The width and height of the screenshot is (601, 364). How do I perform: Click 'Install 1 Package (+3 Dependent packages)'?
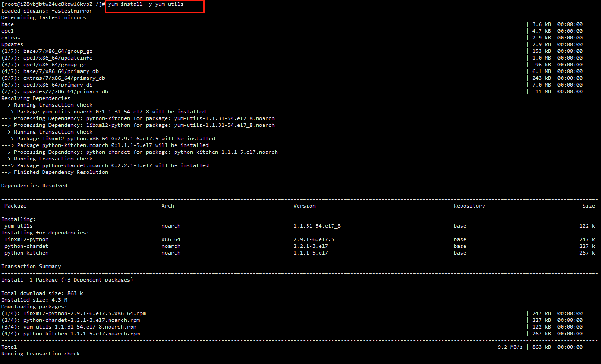[x=67, y=280]
